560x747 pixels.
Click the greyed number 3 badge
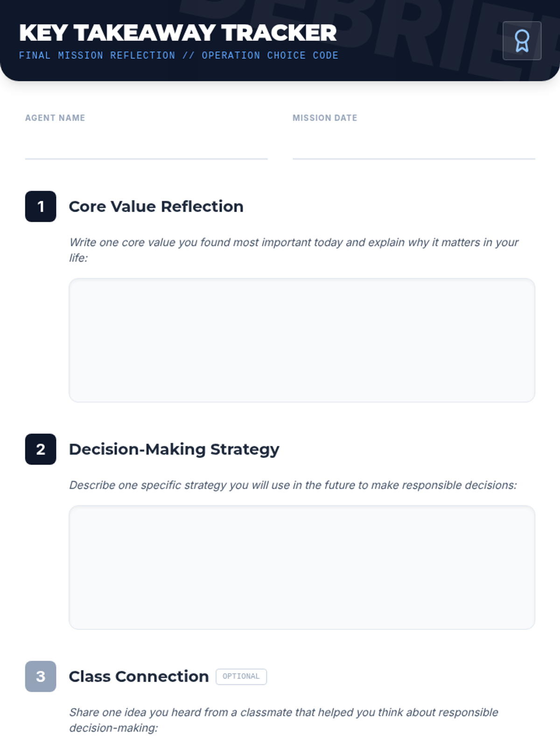click(x=41, y=676)
